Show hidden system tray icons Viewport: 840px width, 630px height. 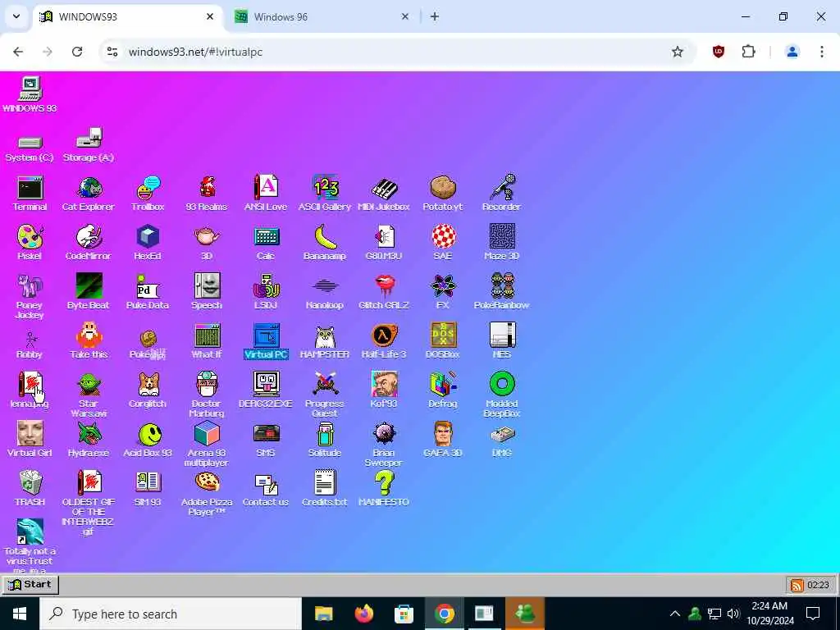pos(675,614)
